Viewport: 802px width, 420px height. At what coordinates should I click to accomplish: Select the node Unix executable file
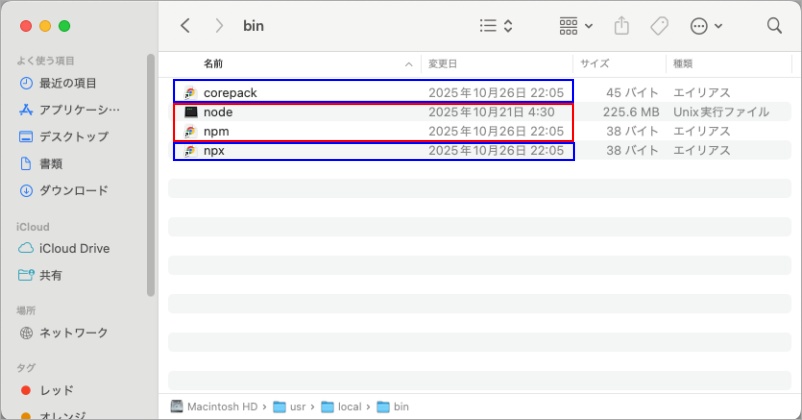pyautogui.click(x=218, y=112)
